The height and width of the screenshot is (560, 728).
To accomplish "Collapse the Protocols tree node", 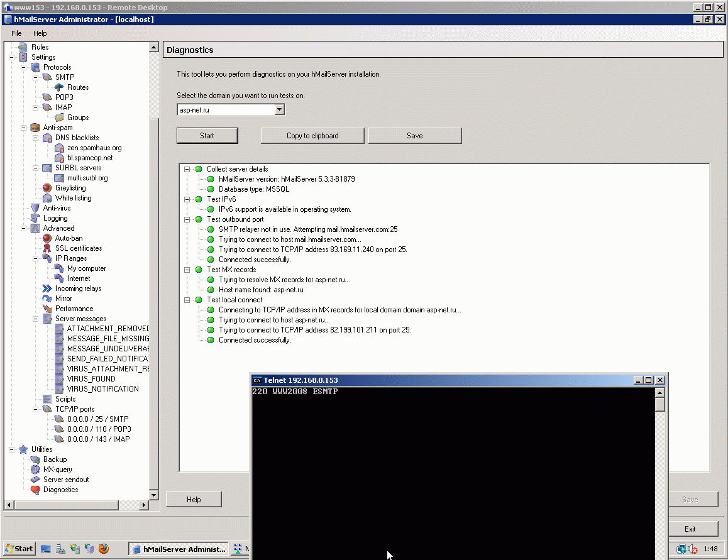I will tap(23, 67).
